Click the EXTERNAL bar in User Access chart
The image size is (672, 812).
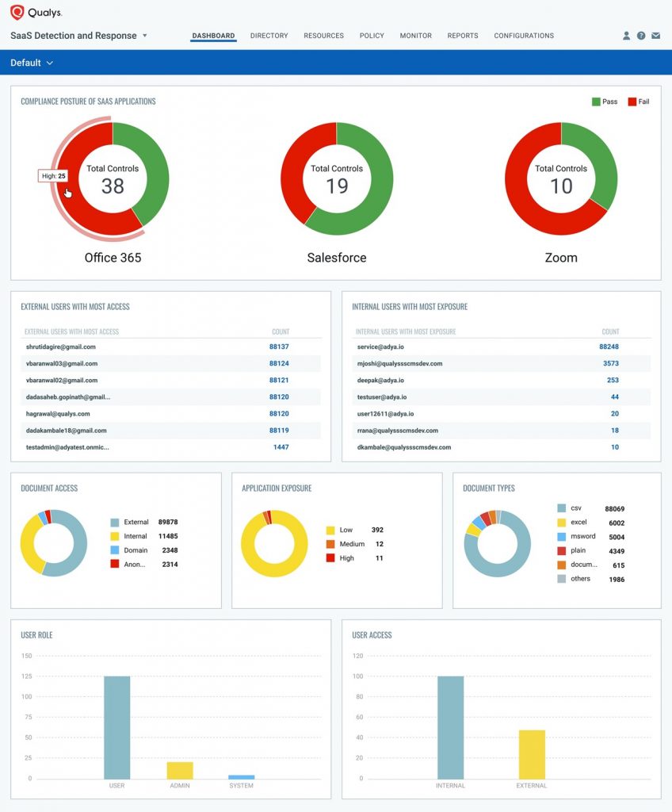coord(532,755)
